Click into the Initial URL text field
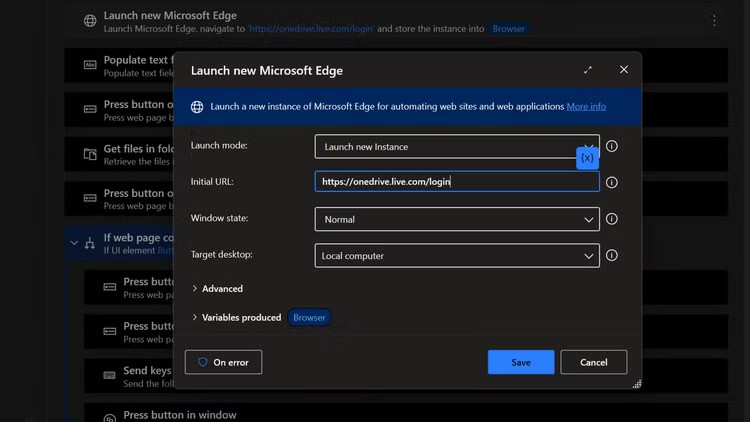 (x=456, y=182)
